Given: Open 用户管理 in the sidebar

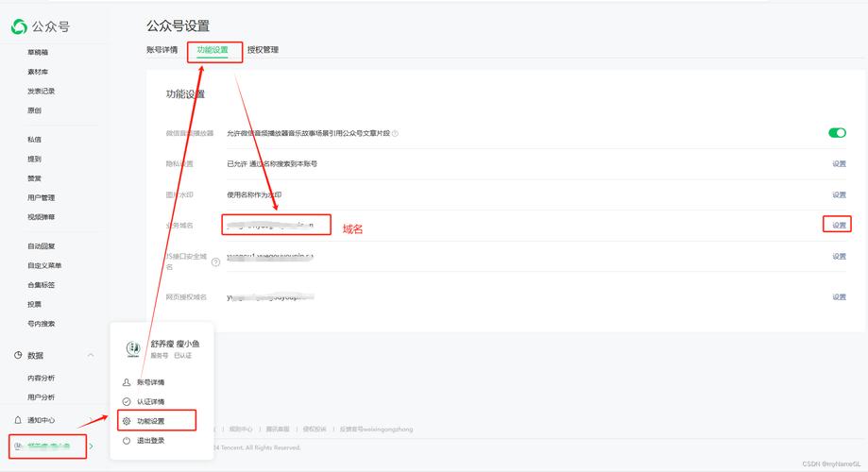Looking at the screenshot, I should (41, 198).
